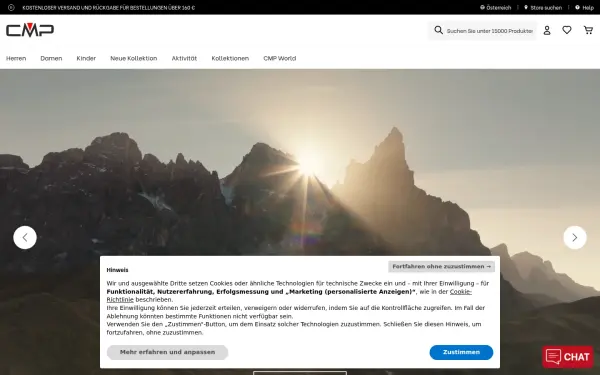Select Österreich country selector
Viewport: 600px width, 375px height.
496,8
